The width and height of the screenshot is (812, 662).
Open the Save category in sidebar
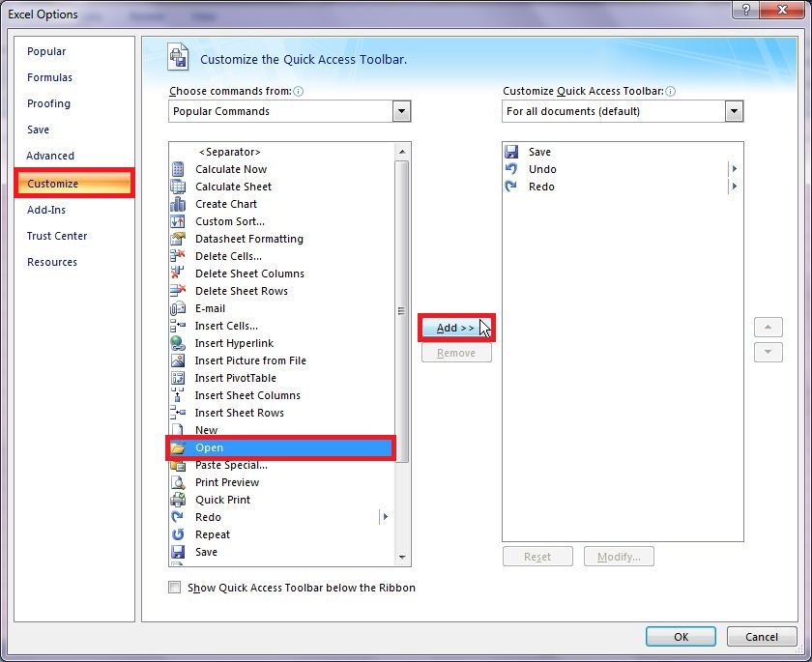click(39, 130)
